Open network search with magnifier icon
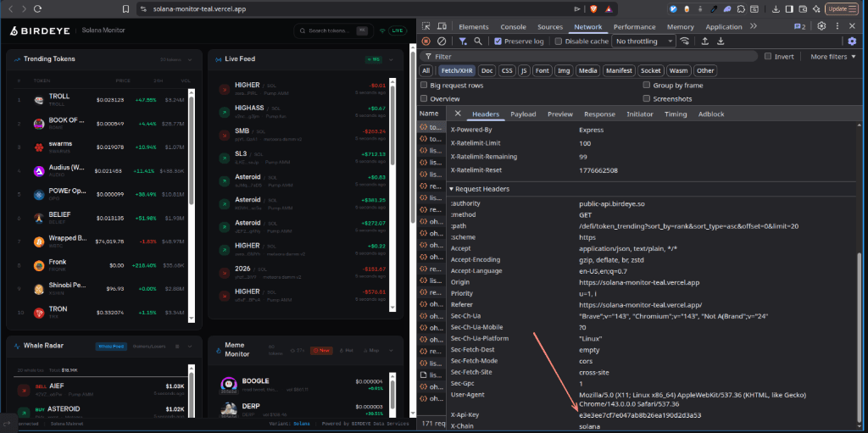This screenshot has height=433, width=868. click(x=478, y=41)
